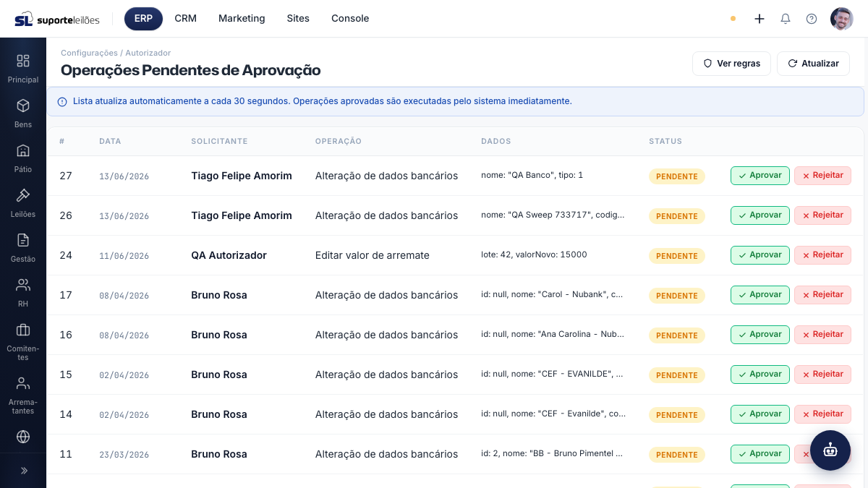Open the help question mark icon
868x488 pixels.
pos(812,19)
